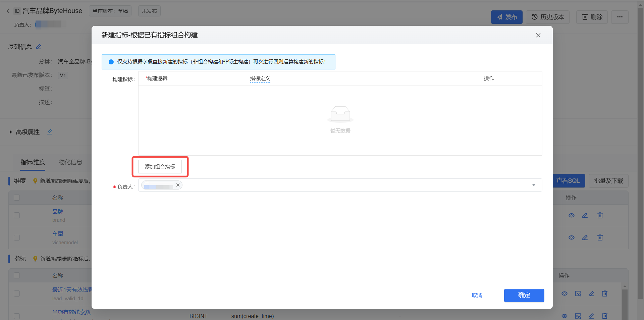The height and width of the screenshot is (320, 644).
Task: Switch to the 物化信息 tab
Action: [70, 162]
